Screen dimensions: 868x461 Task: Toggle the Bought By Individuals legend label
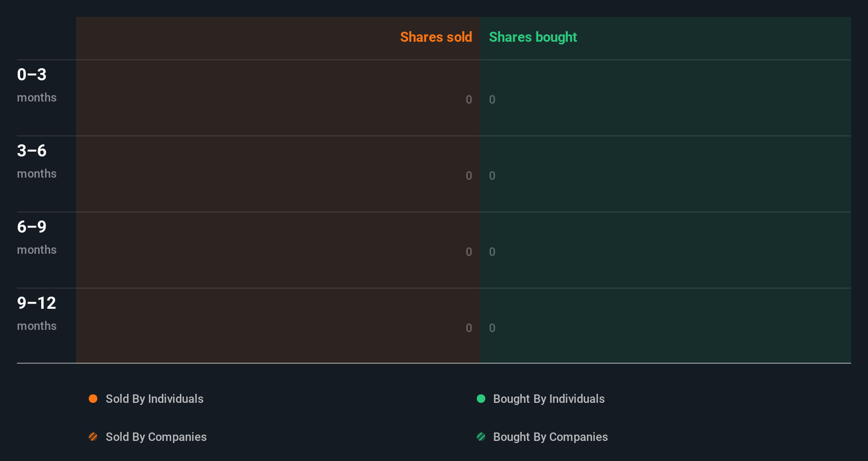tap(549, 399)
